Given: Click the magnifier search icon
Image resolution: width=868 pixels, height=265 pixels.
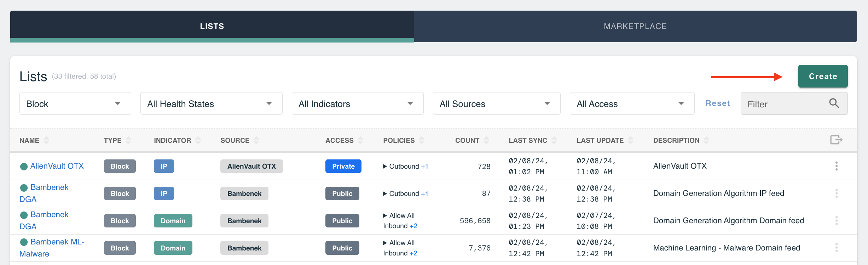Looking at the screenshot, I should coord(834,103).
